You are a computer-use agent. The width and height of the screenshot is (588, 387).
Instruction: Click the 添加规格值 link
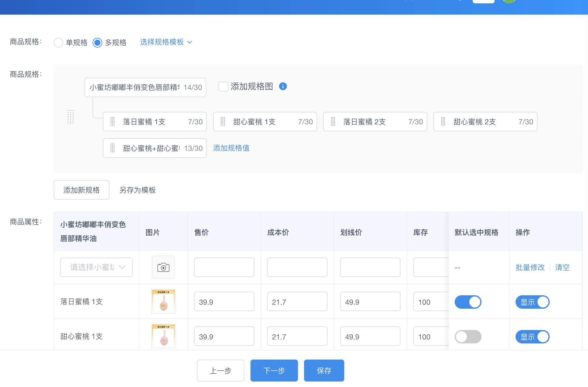click(231, 148)
